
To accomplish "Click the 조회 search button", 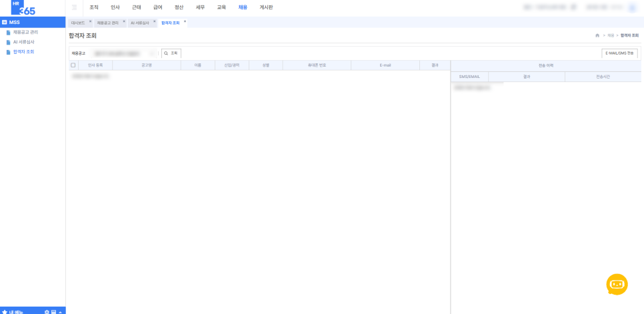I will 171,53.
